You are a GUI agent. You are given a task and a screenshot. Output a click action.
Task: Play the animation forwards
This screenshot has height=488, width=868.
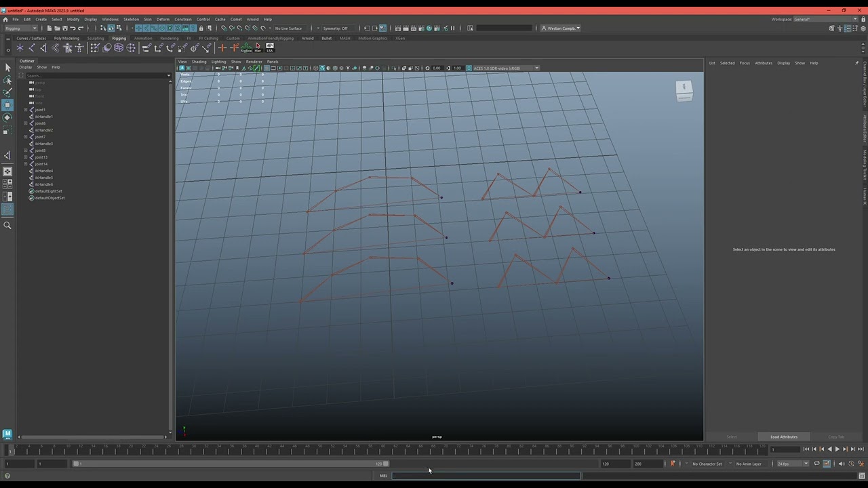tap(837, 449)
